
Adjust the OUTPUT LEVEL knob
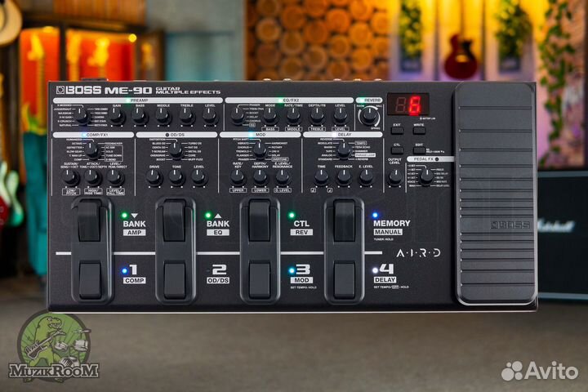point(394,177)
